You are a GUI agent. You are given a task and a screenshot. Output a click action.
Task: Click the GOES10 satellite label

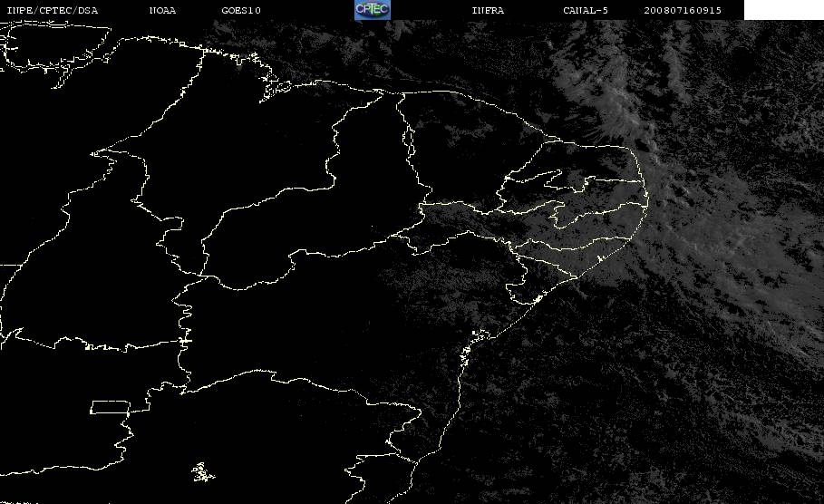pyautogui.click(x=241, y=11)
